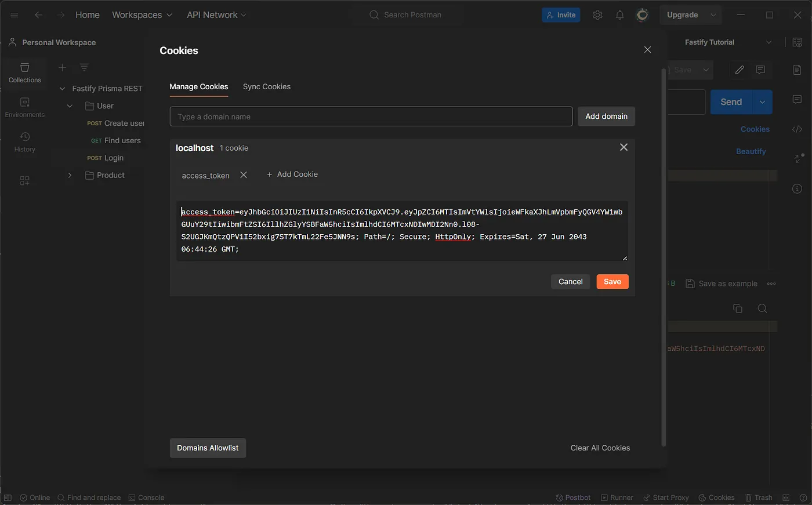Image resolution: width=812 pixels, height=505 pixels.
Task: Close the Cookies dialog
Action: point(647,50)
